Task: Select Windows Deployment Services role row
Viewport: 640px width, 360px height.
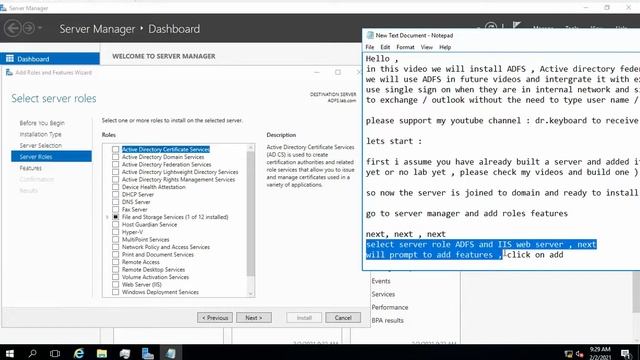Action: pyautogui.click(x=160, y=292)
